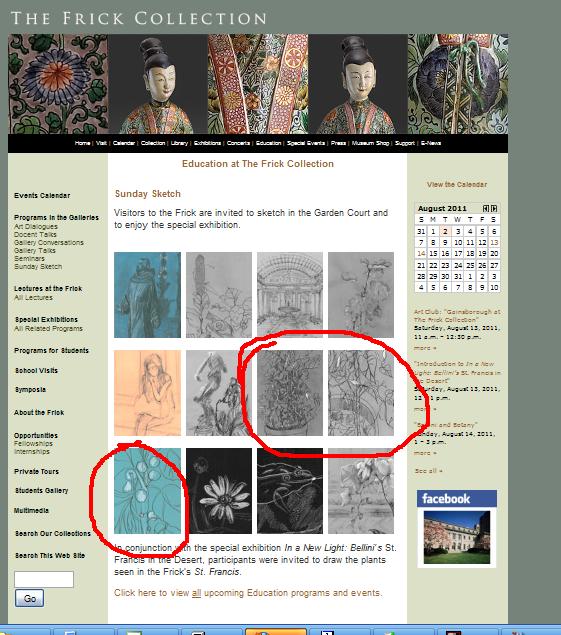Open Visit in the navigation bar

pyautogui.click(x=101, y=143)
